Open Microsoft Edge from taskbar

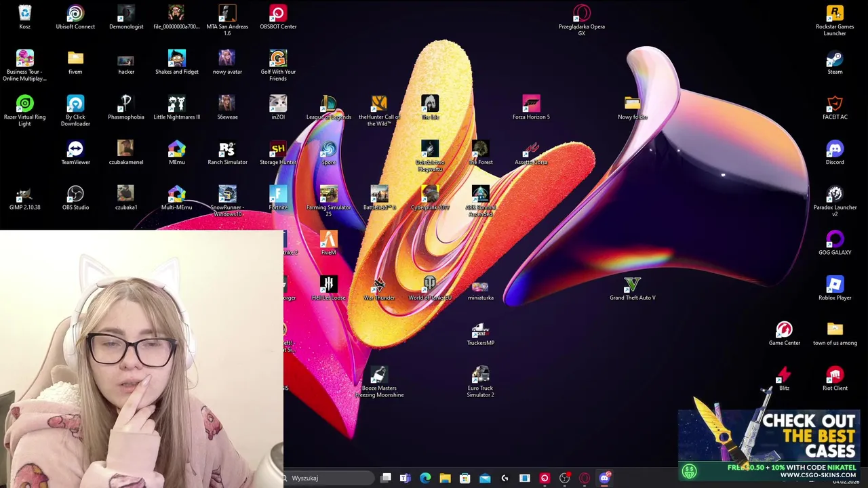(x=425, y=478)
